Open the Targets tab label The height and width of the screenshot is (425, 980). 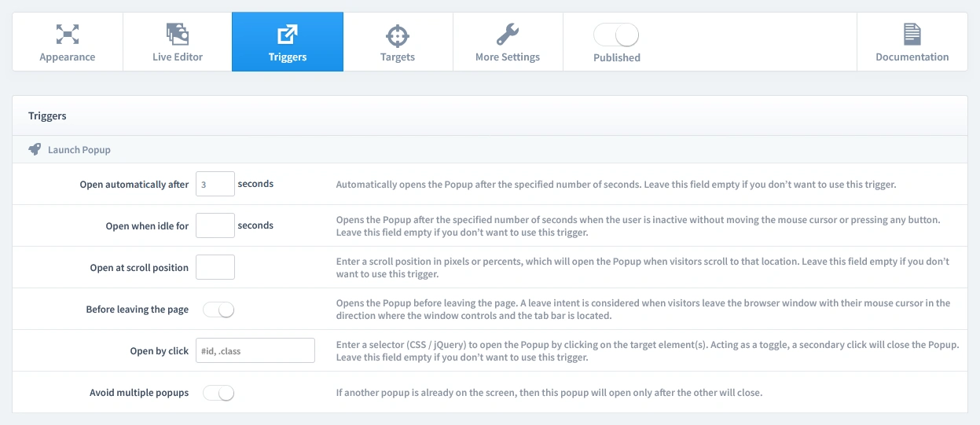click(x=398, y=57)
